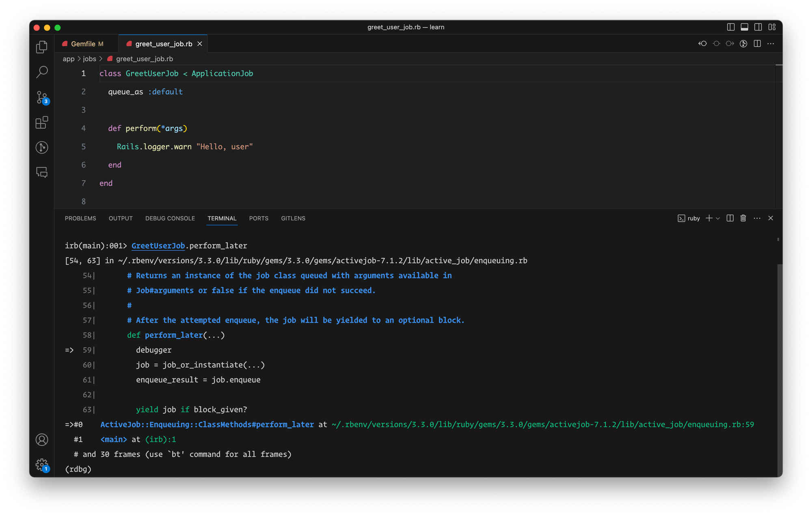Open Source Control view with 3 changes
The width and height of the screenshot is (812, 516).
(42, 97)
